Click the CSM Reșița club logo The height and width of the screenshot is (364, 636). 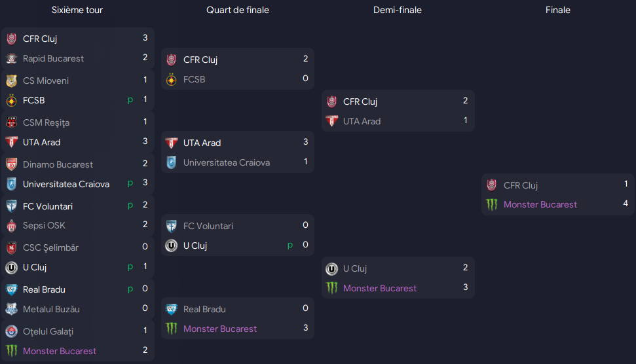(x=11, y=122)
